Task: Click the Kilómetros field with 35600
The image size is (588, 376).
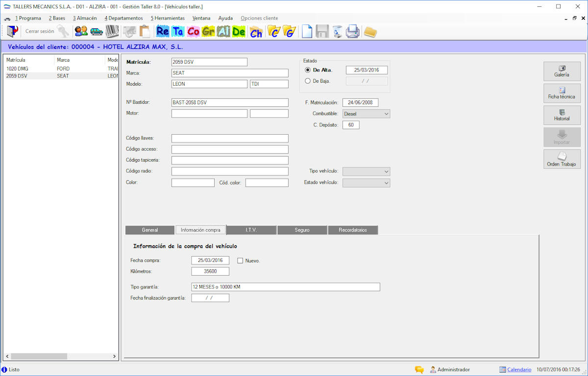Action: click(210, 271)
